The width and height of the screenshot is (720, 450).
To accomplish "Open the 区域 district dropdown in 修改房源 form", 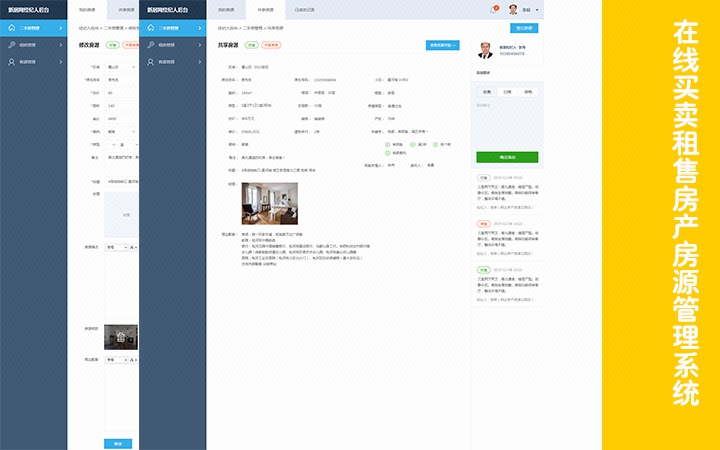I will [121, 67].
